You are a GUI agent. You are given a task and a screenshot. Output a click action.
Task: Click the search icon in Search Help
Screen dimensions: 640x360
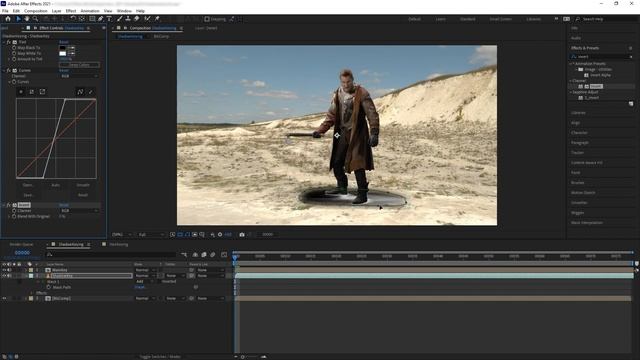point(578,19)
